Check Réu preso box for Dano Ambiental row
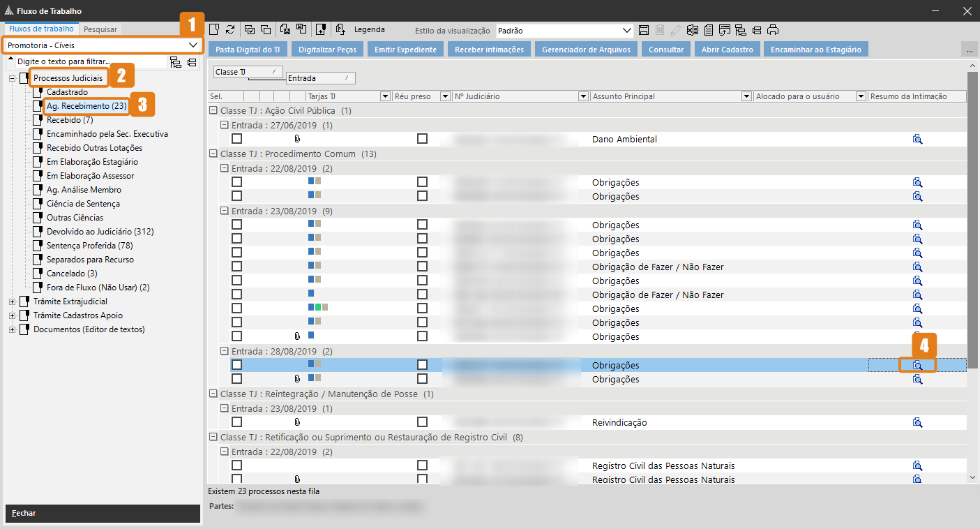This screenshot has width=980, height=529. coord(422,139)
